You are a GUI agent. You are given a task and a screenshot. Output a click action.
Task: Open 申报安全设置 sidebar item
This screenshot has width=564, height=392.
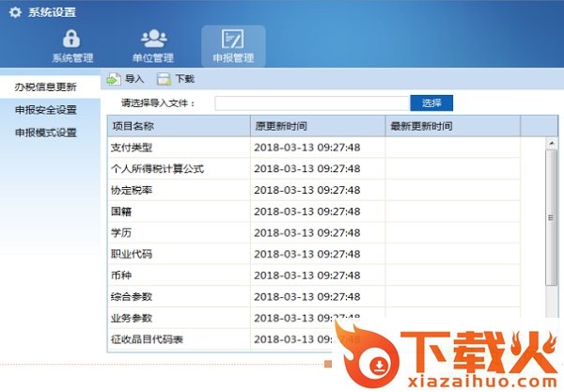pyautogui.click(x=45, y=110)
